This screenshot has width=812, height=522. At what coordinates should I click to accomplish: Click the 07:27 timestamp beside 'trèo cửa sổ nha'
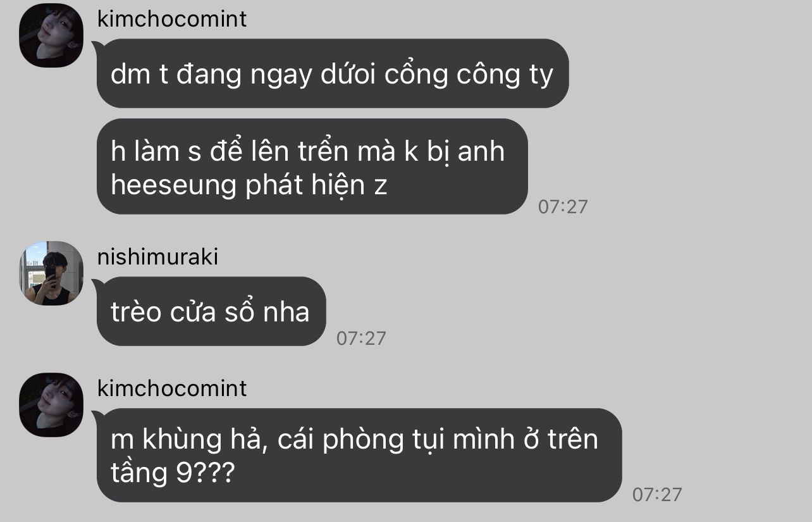(361, 338)
